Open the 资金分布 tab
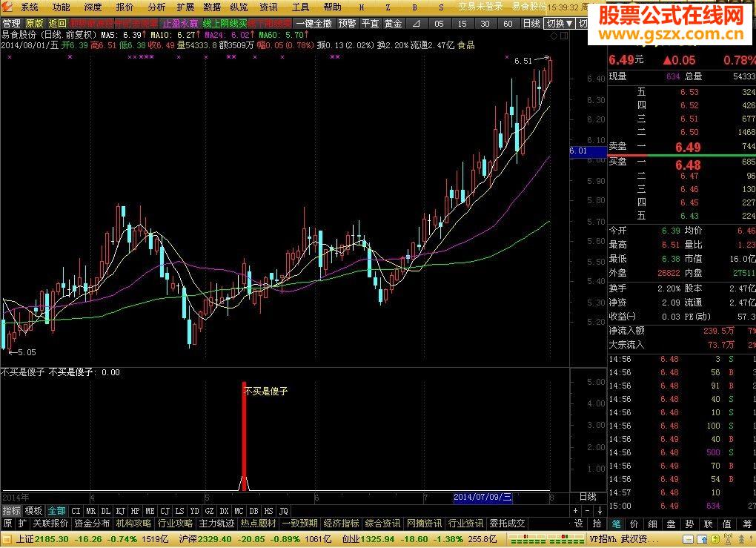Screen dimensions: 756x548 [x=92, y=524]
